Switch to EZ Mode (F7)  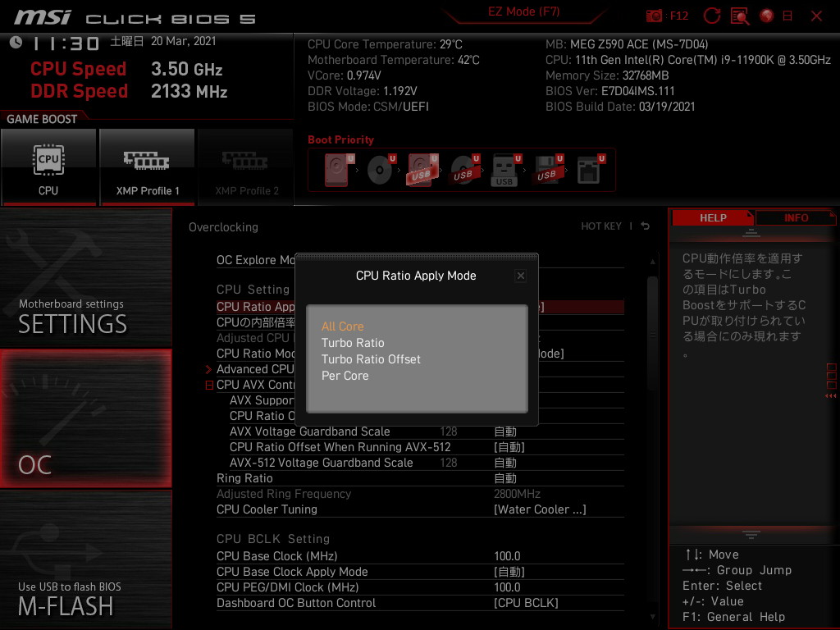(x=523, y=11)
